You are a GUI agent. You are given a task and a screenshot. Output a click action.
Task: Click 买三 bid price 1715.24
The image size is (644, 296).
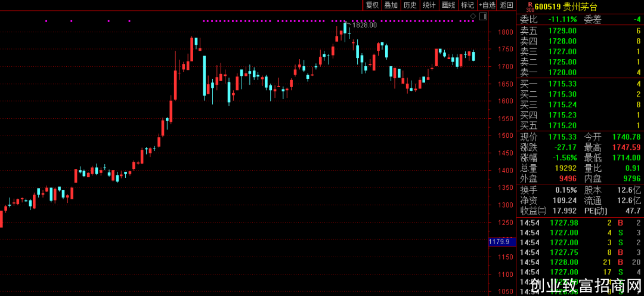tap(562, 105)
